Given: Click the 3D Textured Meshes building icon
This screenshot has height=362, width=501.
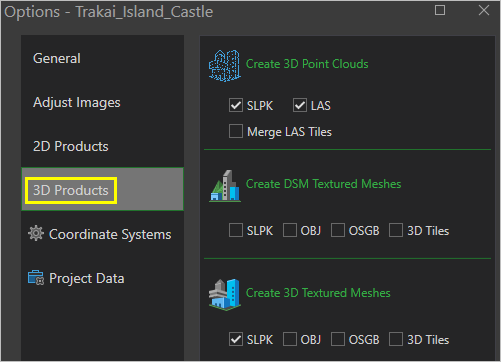Looking at the screenshot, I should coord(225,294).
